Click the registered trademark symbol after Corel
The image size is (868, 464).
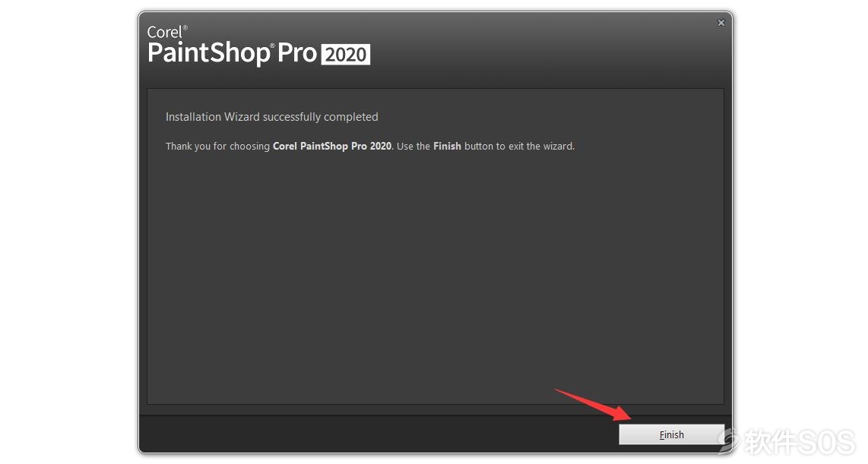point(185,27)
